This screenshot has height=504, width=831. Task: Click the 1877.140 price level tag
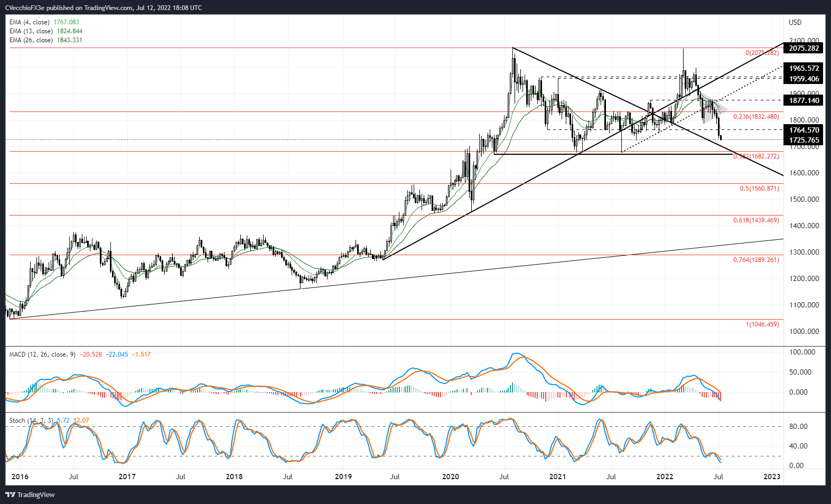[804, 100]
